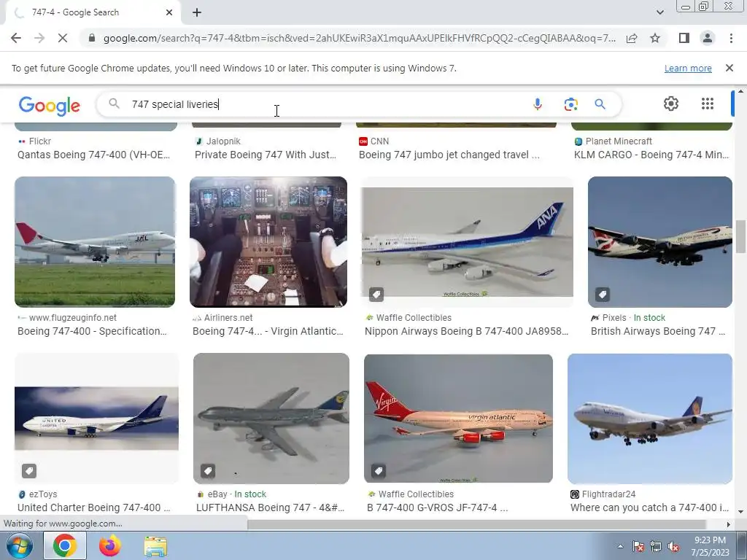Image resolution: width=747 pixels, height=560 pixels.
Task: Open the 747 cockpit image
Action: pos(268,242)
